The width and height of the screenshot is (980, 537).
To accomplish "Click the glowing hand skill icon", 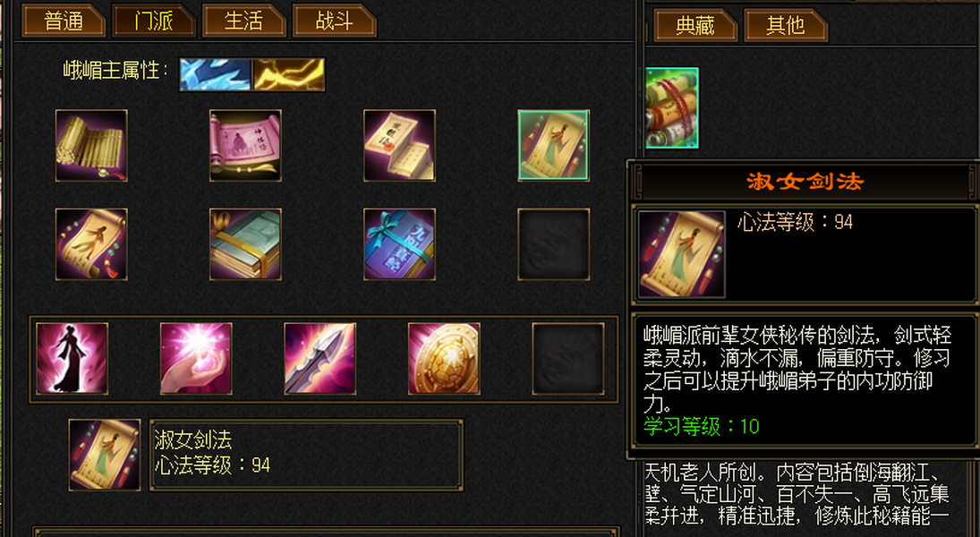I will point(196,359).
